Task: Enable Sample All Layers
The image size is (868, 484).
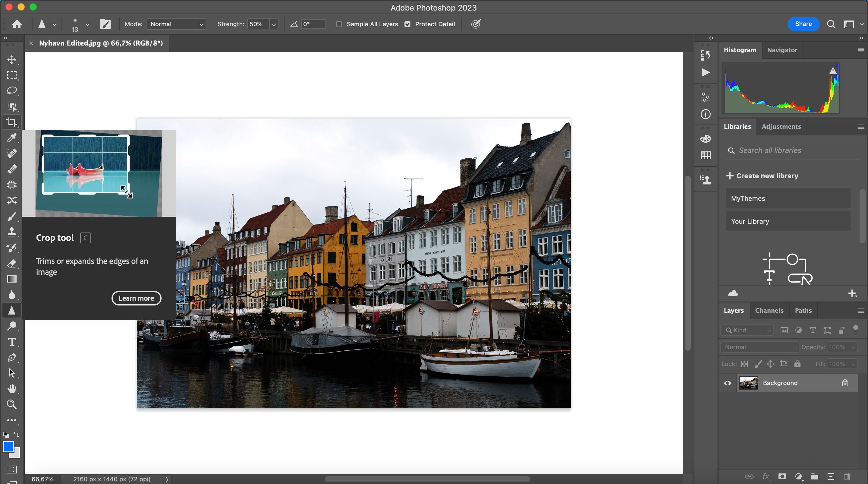Action: [339, 24]
